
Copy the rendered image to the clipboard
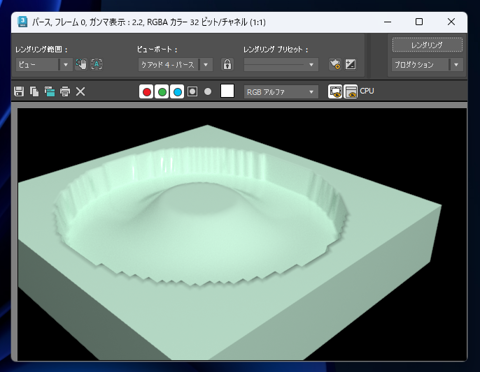[34, 91]
